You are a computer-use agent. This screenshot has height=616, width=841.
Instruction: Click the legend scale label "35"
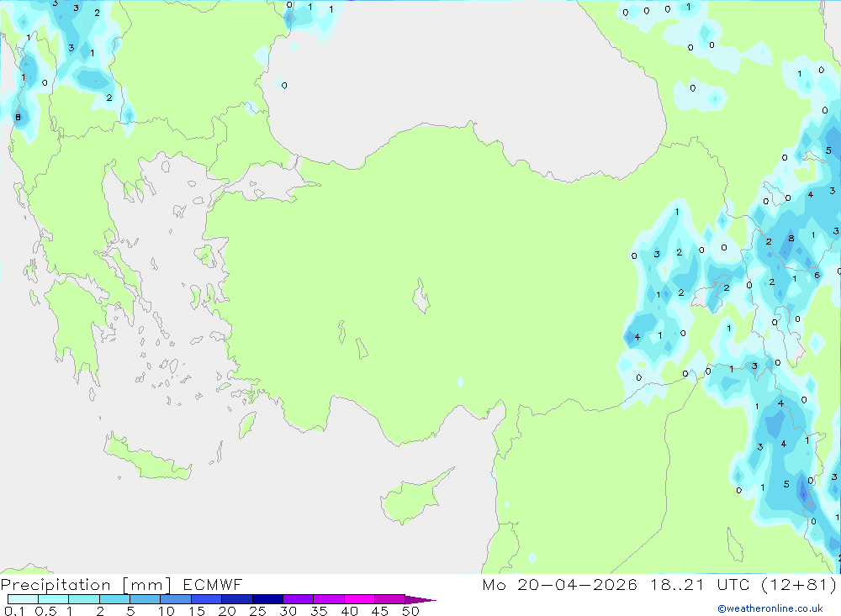coord(319,611)
